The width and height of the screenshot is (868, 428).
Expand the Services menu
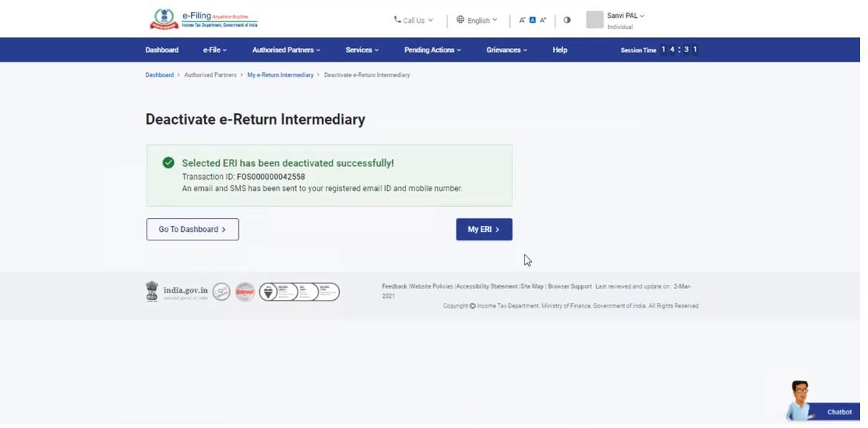point(361,49)
